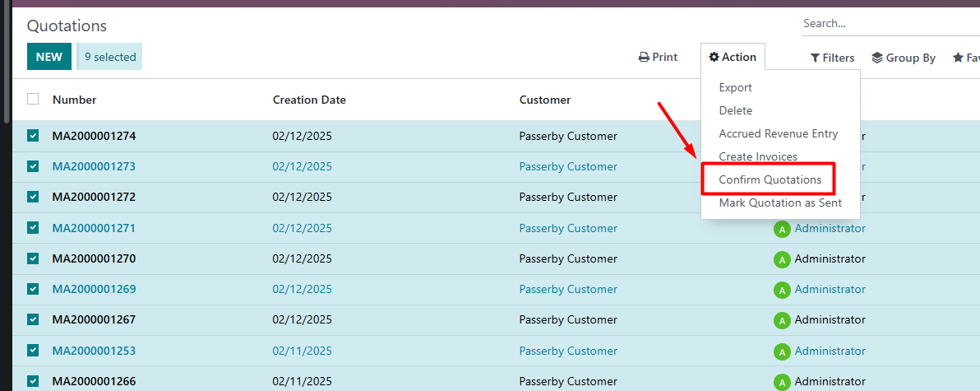This screenshot has width=980, height=391.
Task: Focus the Search input field
Action: (888, 24)
